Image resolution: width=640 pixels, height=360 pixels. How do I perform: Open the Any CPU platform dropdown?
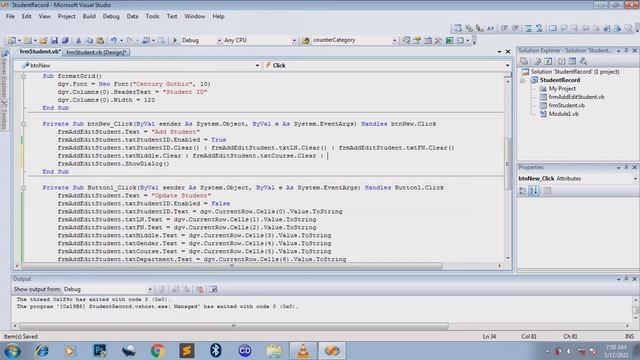pos(294,40)
